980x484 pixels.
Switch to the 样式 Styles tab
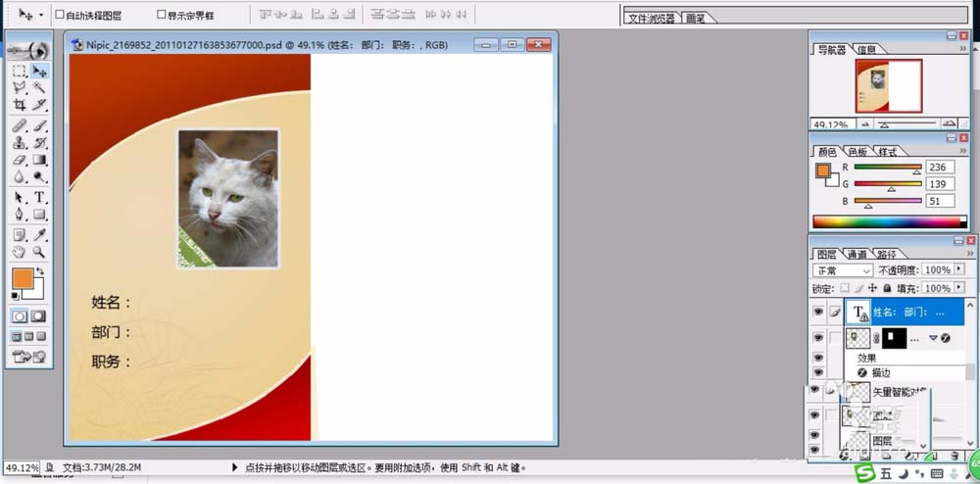pos(887,152)
